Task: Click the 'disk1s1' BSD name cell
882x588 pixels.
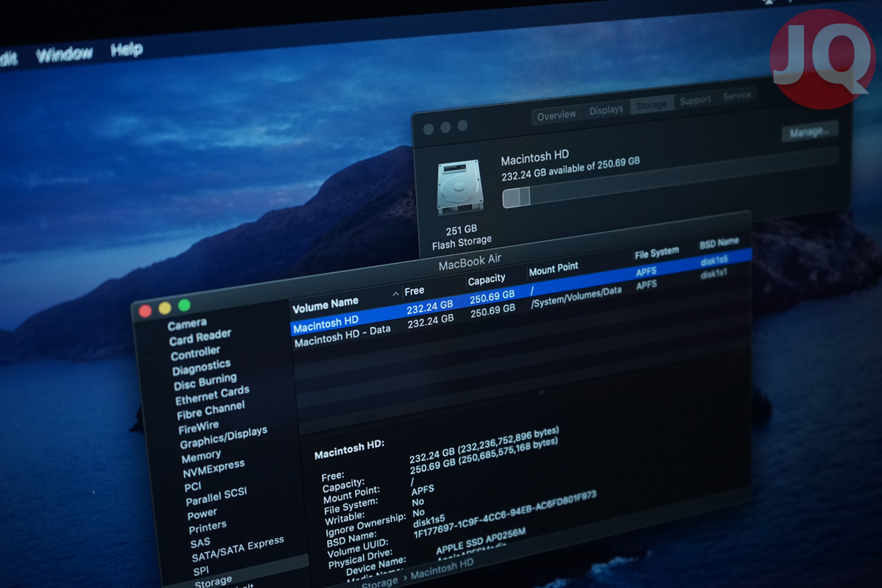Action: coord(714,275)
